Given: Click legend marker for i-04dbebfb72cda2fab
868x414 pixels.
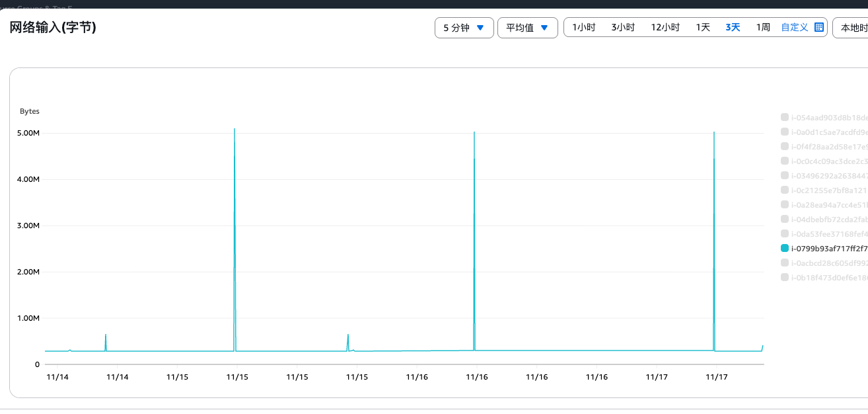Looking at the screenshot, I should click(x=785, y=219).
